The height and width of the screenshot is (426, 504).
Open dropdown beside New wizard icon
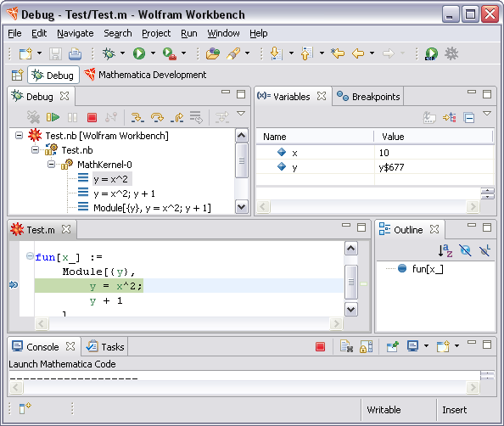point(39,53)
